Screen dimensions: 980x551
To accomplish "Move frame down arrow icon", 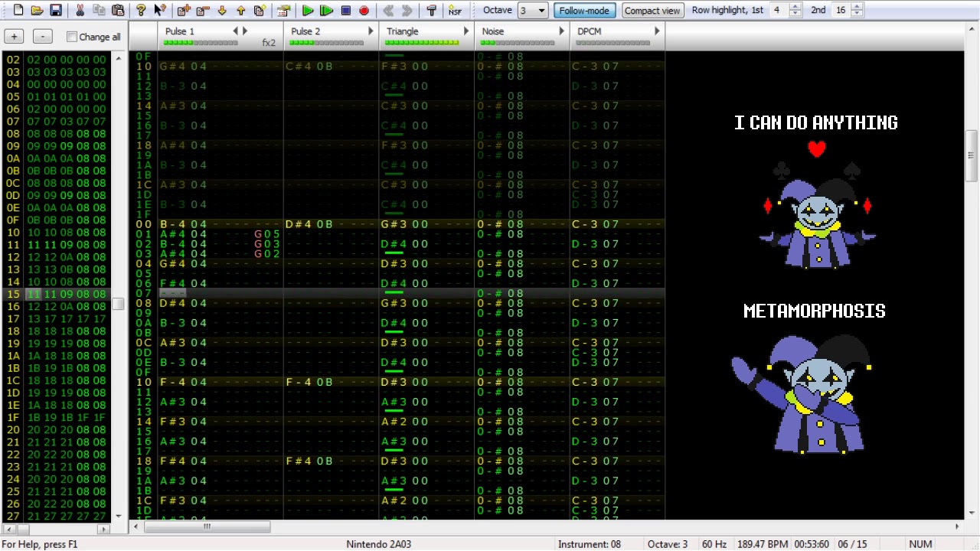I will pyautogui.click(x=222, y=11).
